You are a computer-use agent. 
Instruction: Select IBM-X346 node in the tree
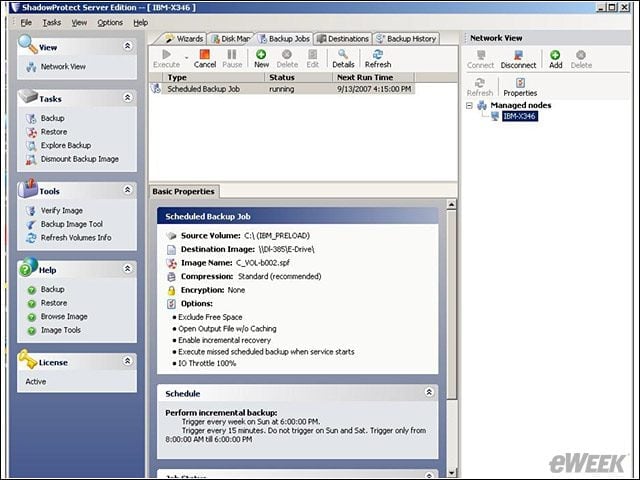coord(519,116)
